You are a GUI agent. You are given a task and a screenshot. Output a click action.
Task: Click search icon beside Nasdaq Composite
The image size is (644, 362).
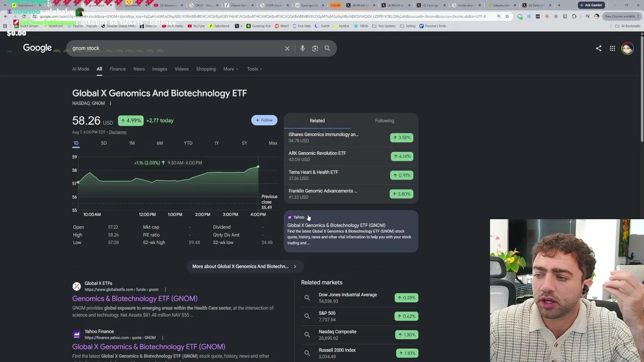click(x=307, y=334)
